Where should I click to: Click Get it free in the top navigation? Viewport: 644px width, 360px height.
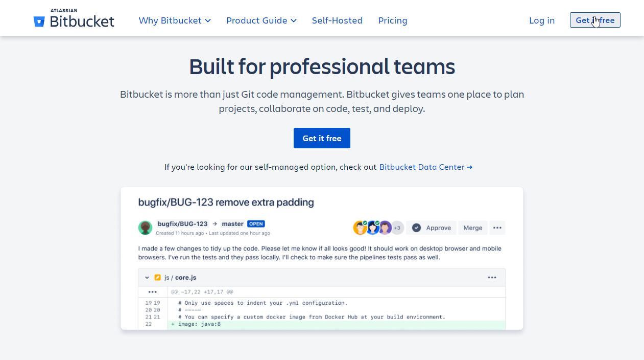click(595, 20)
